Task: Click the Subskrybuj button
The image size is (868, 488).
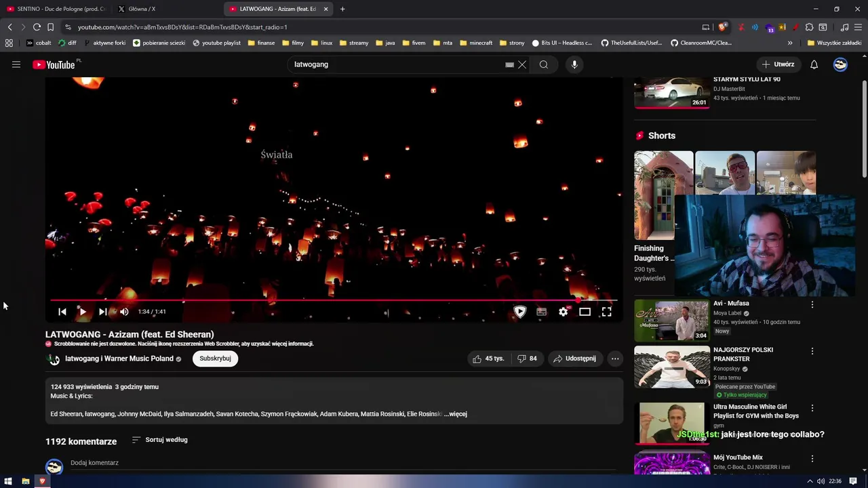Action: pyautogui.click(x=215, y=359)
